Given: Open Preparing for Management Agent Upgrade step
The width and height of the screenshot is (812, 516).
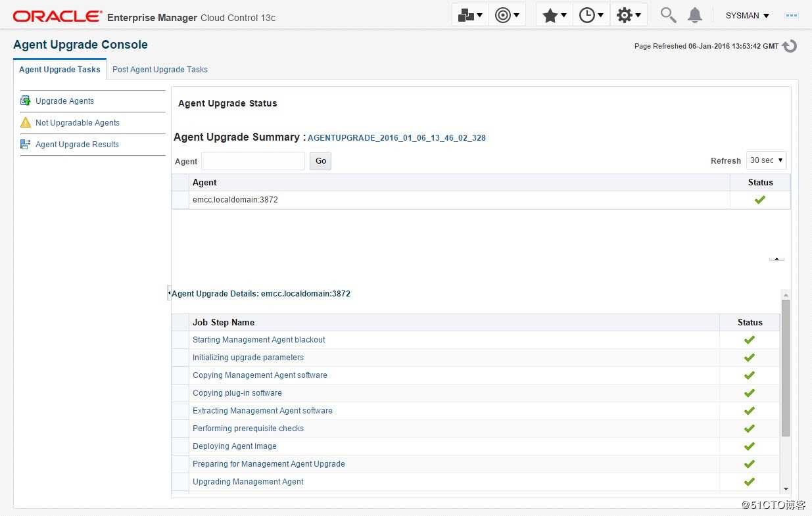Looking at the screenshot, I should tap(268, 464).
